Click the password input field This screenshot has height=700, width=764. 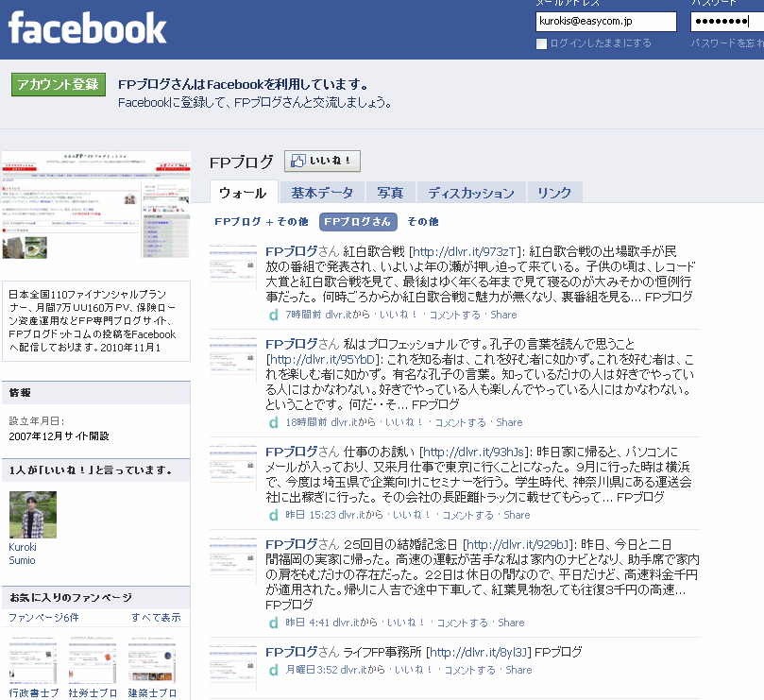click(727, 22)
